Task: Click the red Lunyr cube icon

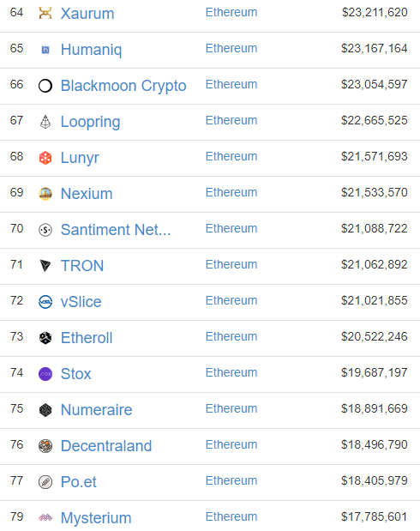Action: point(45,158)
